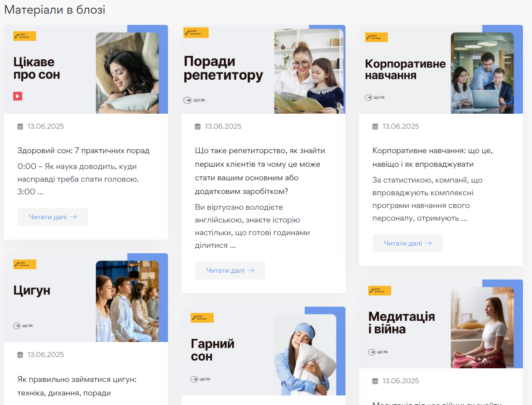Click the office team photo thumbnail
This screenshot has height=405, width=532.
482,72
